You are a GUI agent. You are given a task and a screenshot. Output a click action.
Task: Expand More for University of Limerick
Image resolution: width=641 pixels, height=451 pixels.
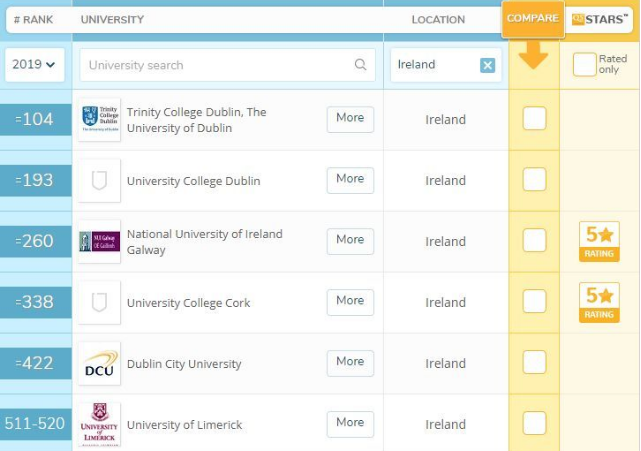tap(350, 424)
